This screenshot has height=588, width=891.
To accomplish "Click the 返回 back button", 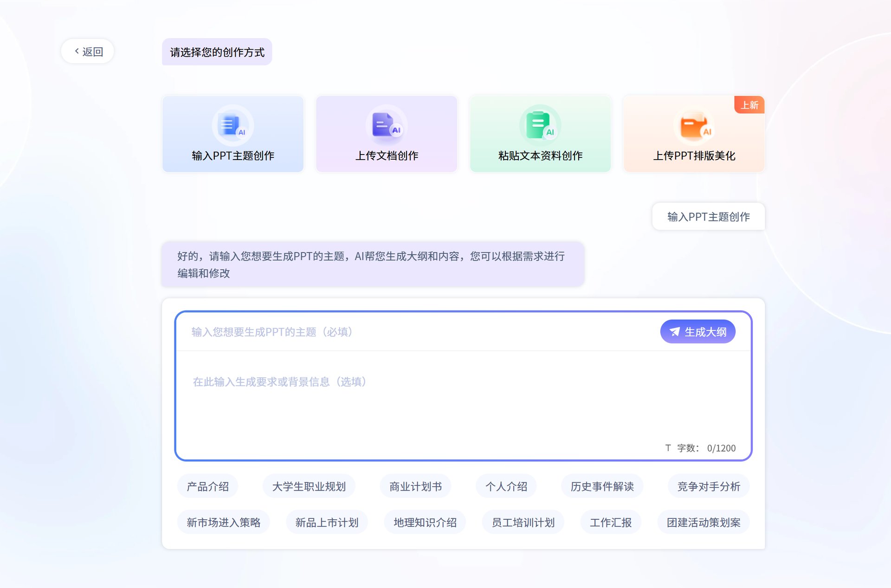I will tap(88, 52).
